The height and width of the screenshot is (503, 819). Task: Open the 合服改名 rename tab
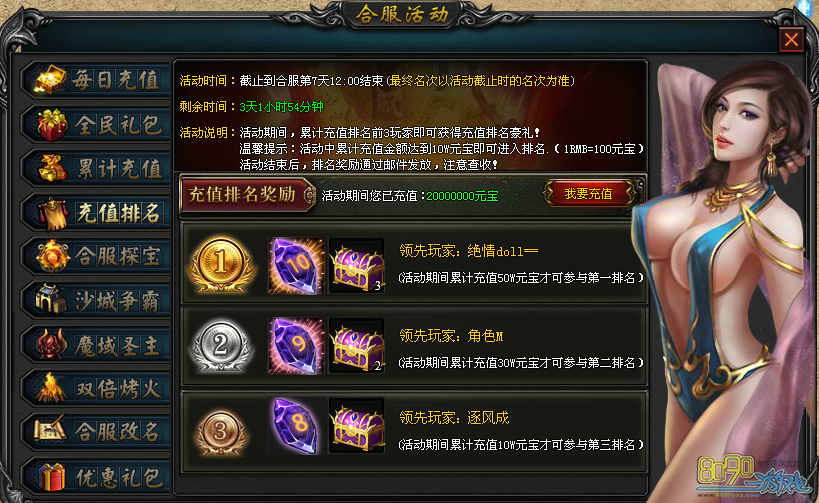click(x=97, y=432)
